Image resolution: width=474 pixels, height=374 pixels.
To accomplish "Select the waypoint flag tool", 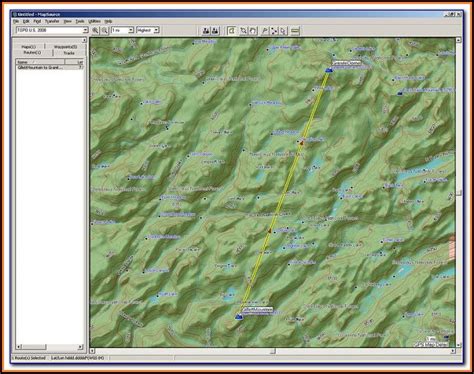I will click(x=265, y=31).
